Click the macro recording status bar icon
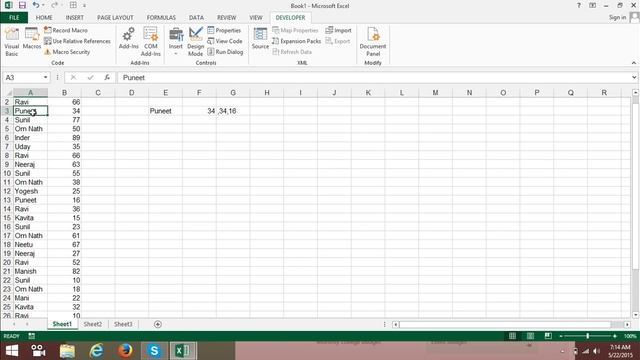 pyautogui.click(x=31, y=336)
